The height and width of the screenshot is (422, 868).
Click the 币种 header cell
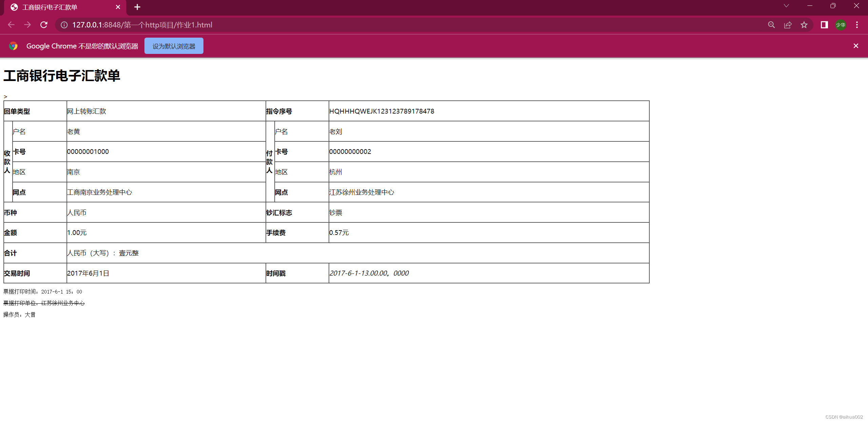click(35, 213)
